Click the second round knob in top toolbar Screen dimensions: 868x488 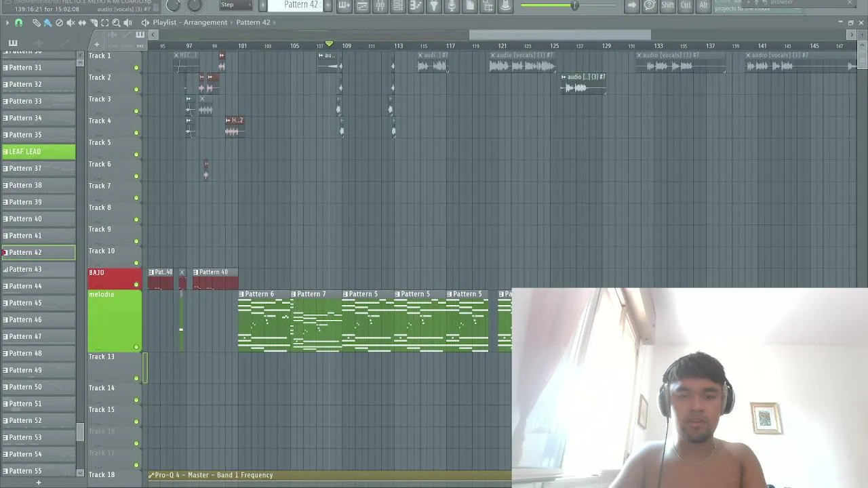coord(195,5)
